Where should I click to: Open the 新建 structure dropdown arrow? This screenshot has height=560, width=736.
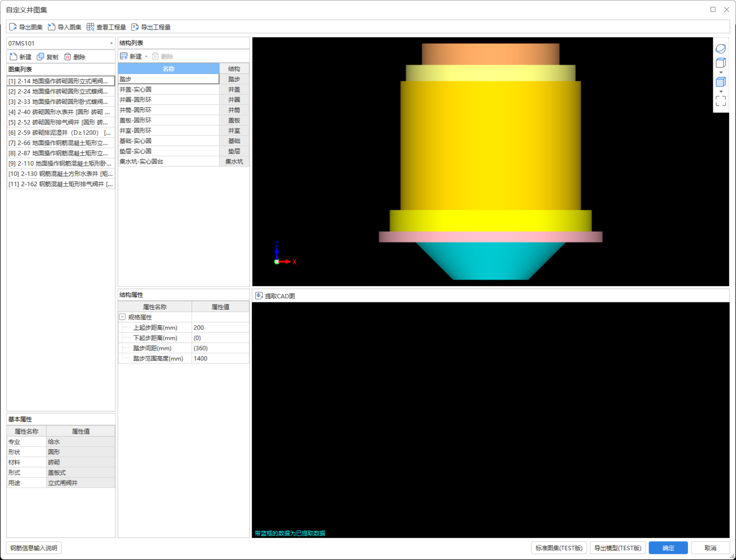click(x=146, y=57)
